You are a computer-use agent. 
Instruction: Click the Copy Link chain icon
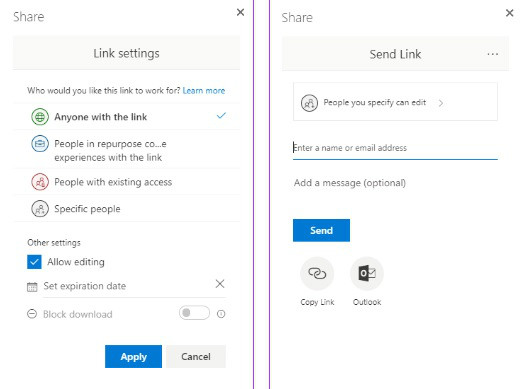tap(317, 274)
